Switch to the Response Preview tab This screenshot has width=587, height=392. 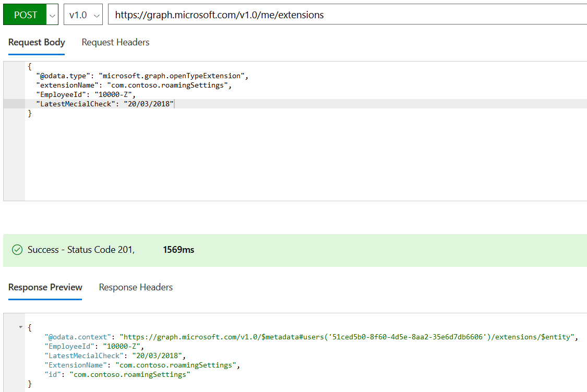coord(45,287)
